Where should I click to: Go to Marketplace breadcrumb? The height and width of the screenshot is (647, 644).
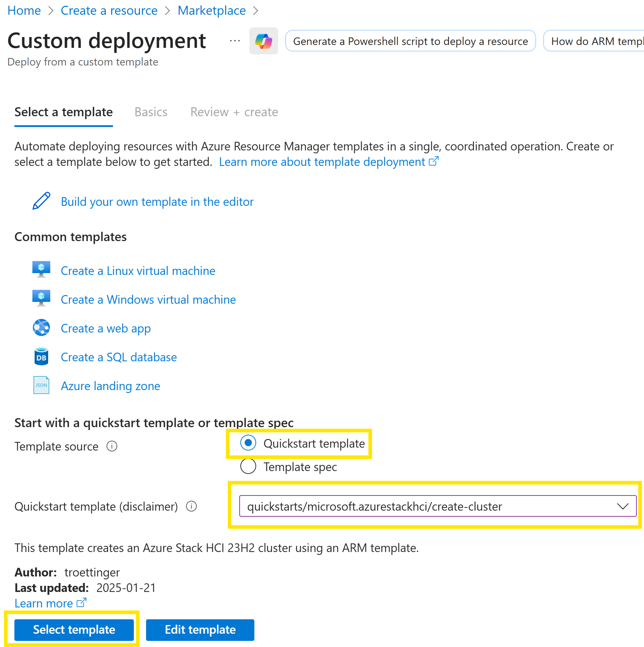[212, 10]
